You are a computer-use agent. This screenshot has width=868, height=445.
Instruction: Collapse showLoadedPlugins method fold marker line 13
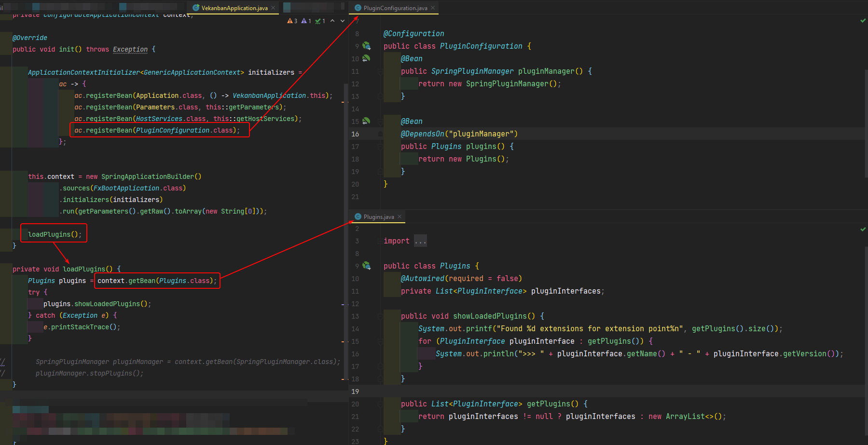[380, 316]
